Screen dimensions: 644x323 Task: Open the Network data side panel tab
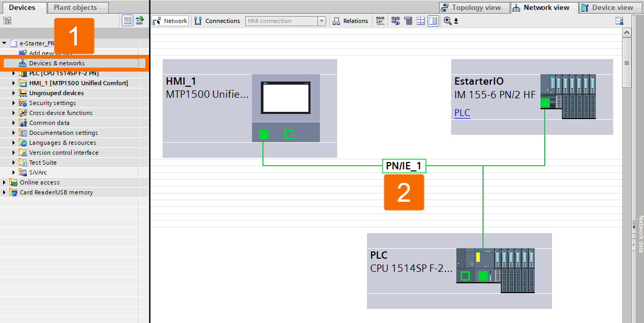[640, 234]
